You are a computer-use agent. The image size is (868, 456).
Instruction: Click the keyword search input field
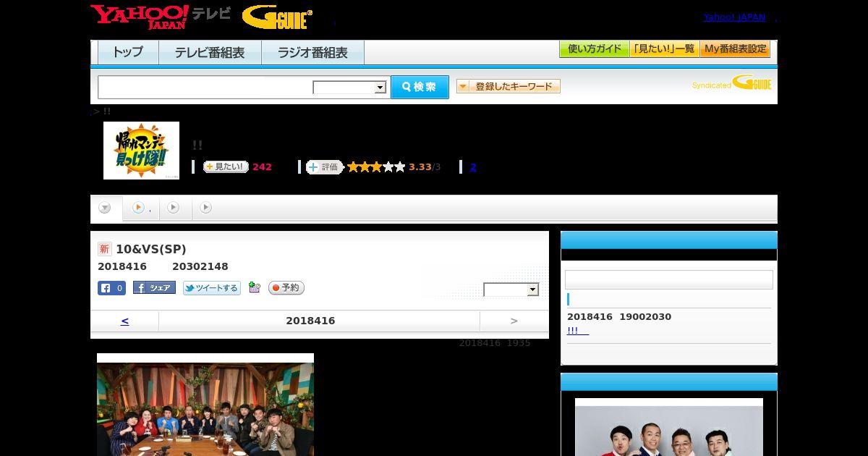tap(205, 87)
